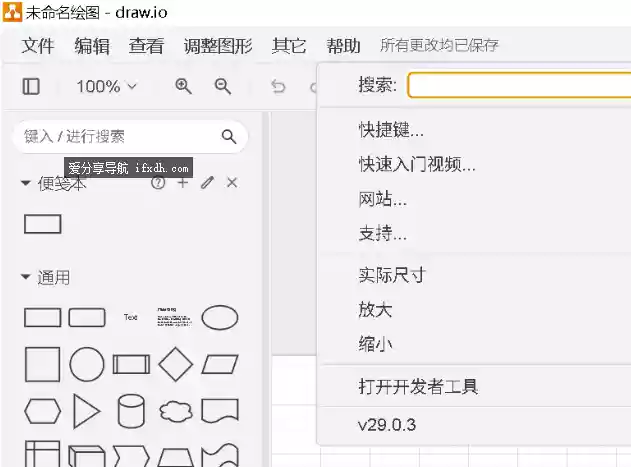Viewport: 631px width, 467px height.
Task: Select the process shape with side bars
Action: pyautogui.click(x=131, y=364)
